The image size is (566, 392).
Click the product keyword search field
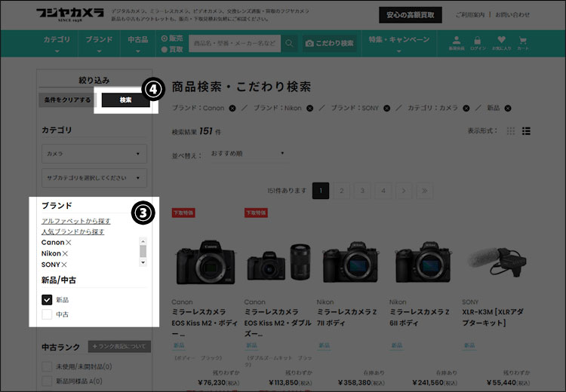[235, 43]
